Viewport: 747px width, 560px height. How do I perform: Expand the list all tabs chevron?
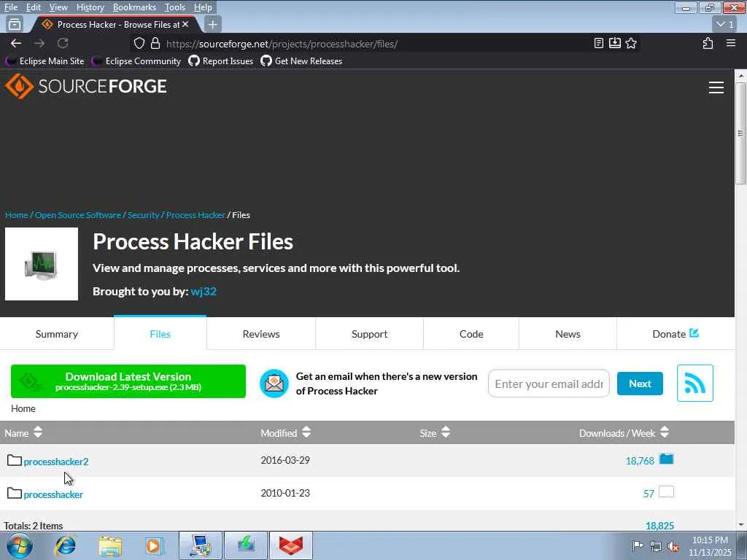[x=725, y=24]
